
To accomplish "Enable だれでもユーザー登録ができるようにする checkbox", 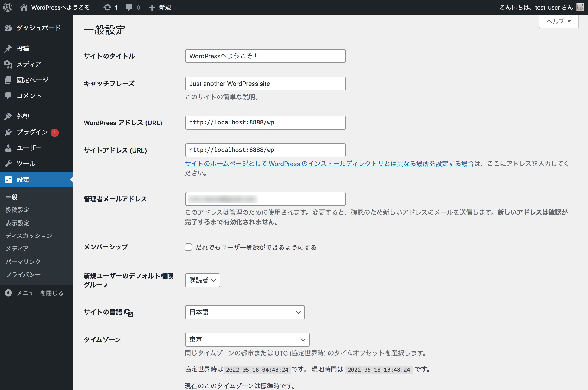I will click(188, 247).
